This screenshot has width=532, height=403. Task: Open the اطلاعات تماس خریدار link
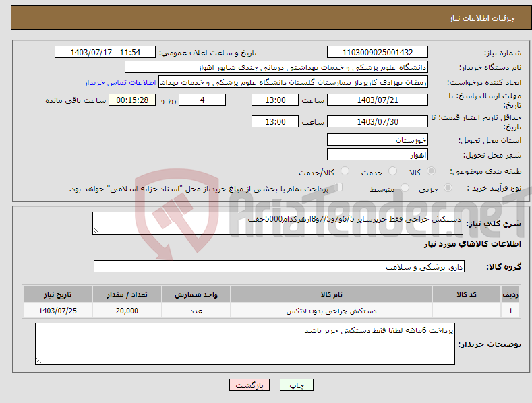pos(120,82)
